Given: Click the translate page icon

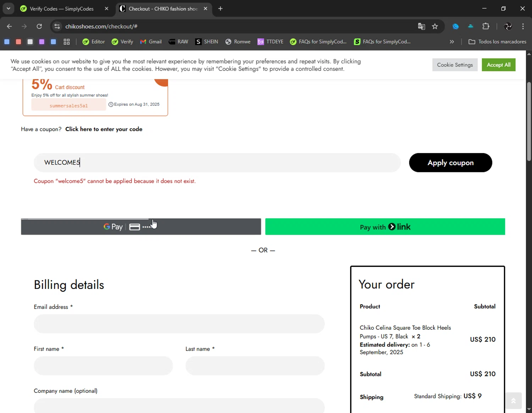Looking at the screenshot, I should 421,26.
